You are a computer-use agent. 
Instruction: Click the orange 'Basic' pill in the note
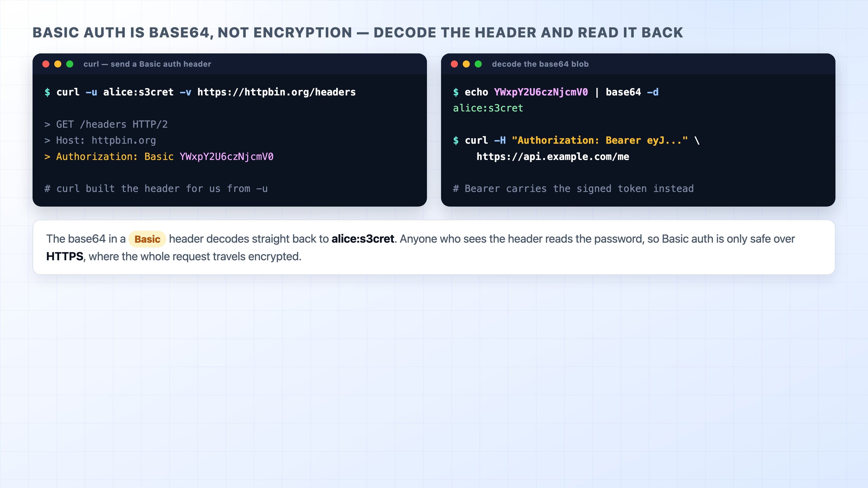point(147,239)
